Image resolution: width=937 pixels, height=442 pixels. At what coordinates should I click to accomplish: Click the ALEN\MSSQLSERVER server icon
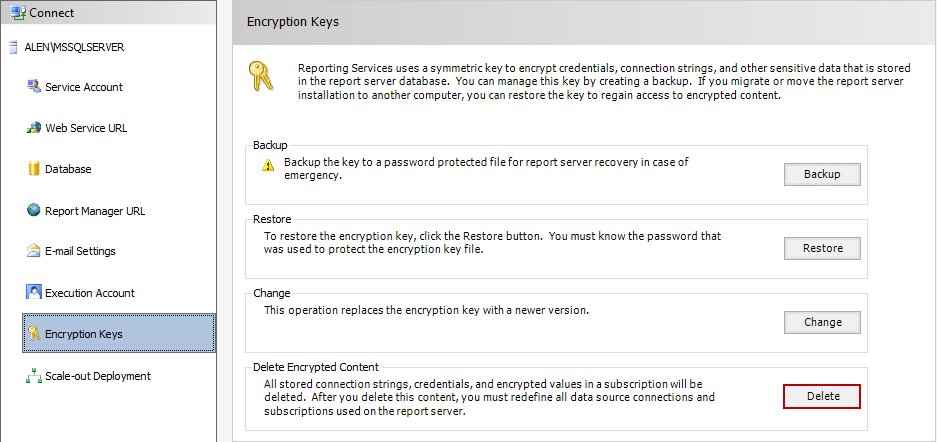(13, 46)
